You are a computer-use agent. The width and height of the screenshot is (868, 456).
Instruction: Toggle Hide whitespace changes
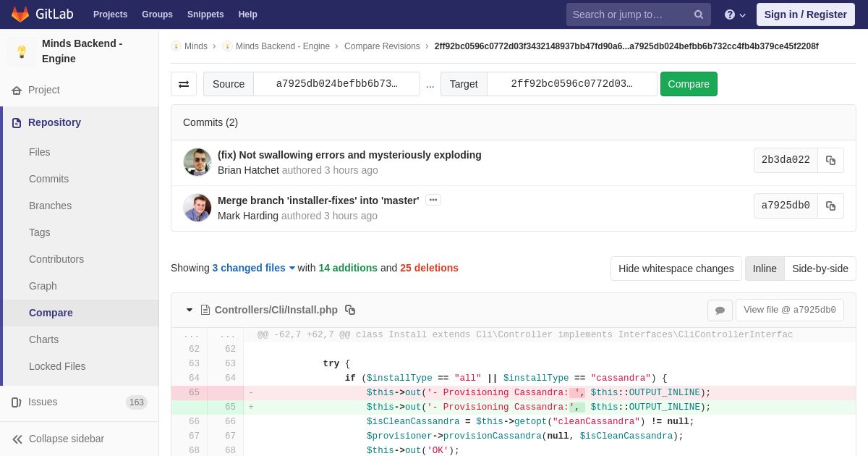click(x=676, y=269)
